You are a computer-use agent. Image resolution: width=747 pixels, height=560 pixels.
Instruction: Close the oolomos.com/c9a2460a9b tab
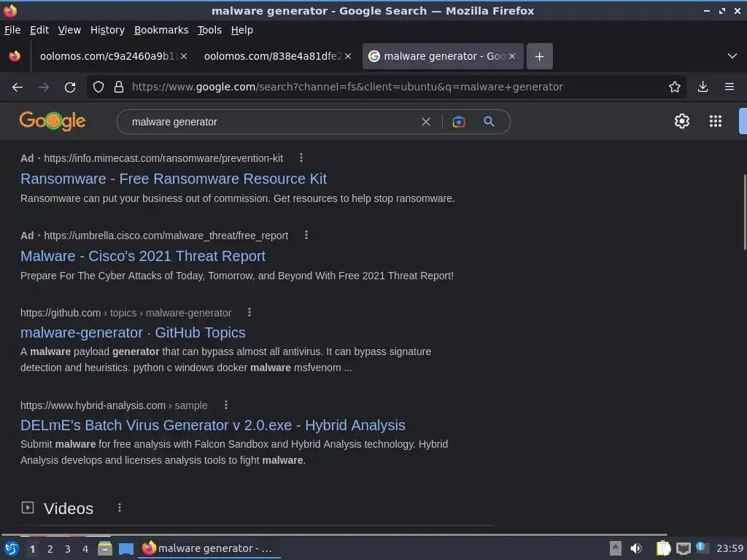click(x=184, y=56)
